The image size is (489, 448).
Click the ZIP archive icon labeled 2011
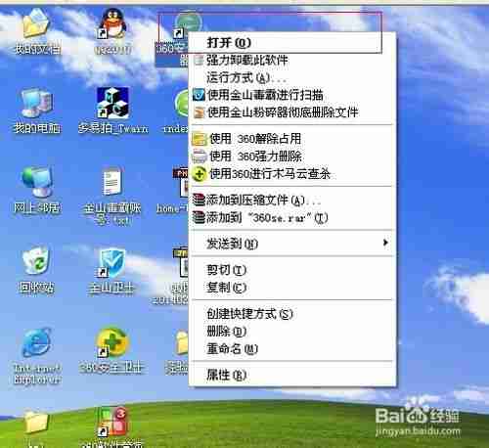click(181, 263)
